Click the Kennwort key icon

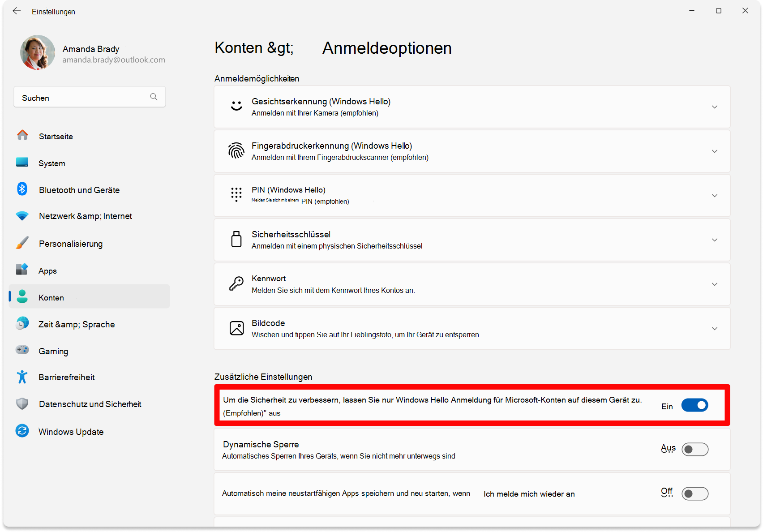pyautogui.click(x=236, y=283)
